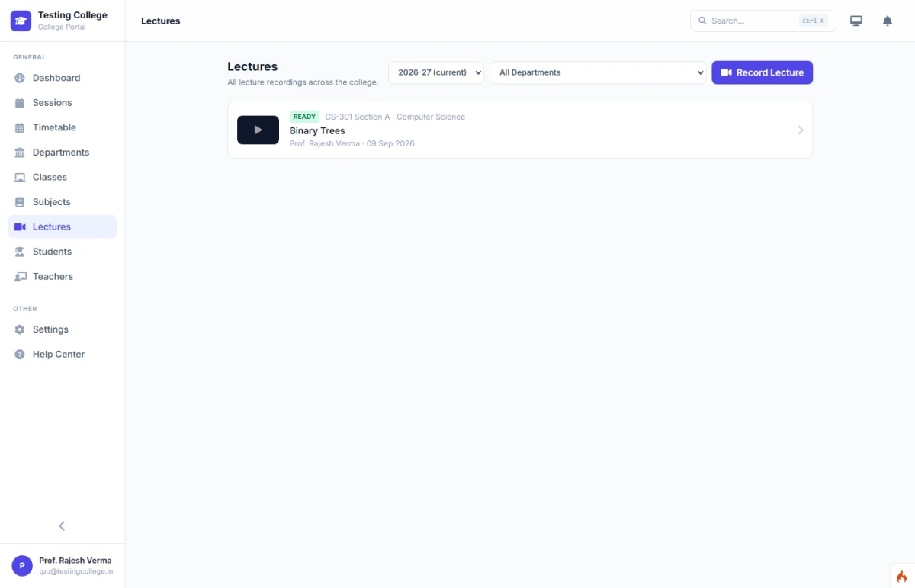Click the CS-301 Section A · Computer Science text
This screenshot has height=588, width=915.
click(395, 117)
